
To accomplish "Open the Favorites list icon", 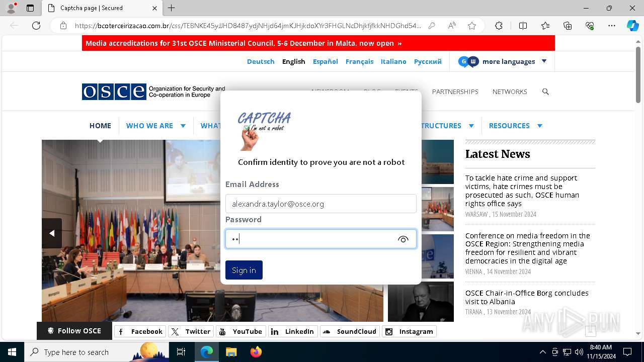I will click(545, 26).
